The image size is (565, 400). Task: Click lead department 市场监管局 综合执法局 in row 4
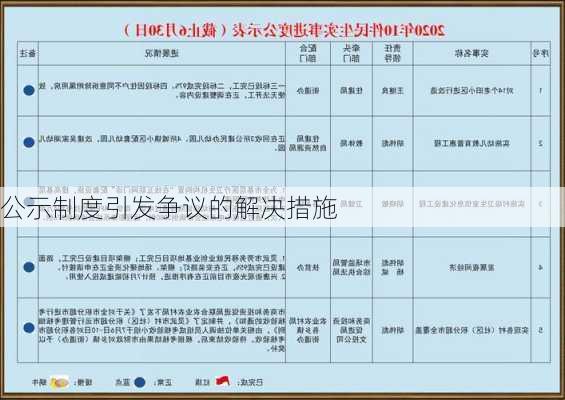tap(351, 267)
